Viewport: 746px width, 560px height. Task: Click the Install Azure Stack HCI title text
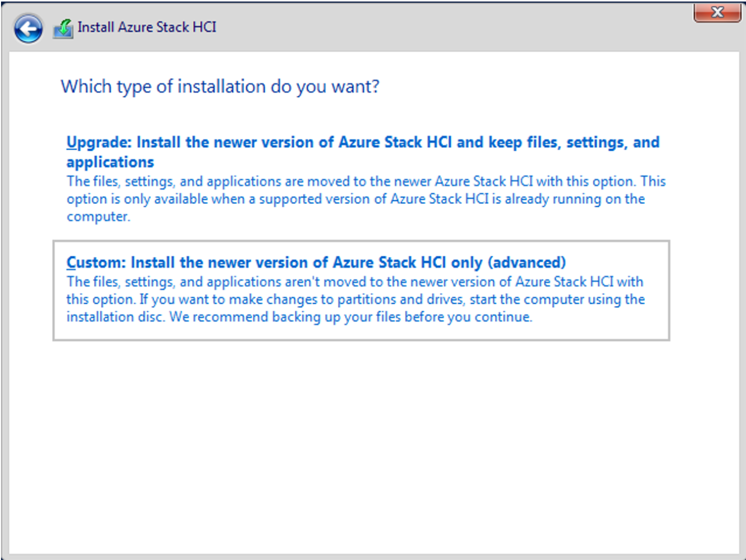[147, 27]
